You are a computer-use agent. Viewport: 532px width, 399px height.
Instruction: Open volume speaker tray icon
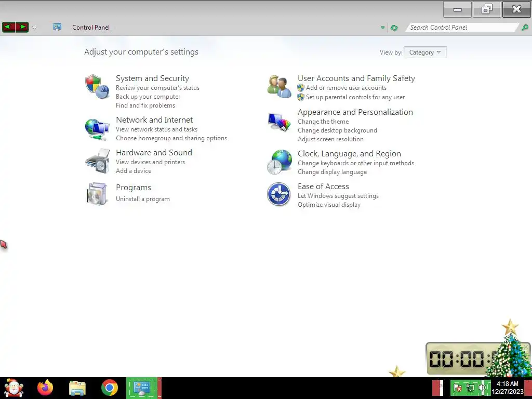click(x=482, y=388)
